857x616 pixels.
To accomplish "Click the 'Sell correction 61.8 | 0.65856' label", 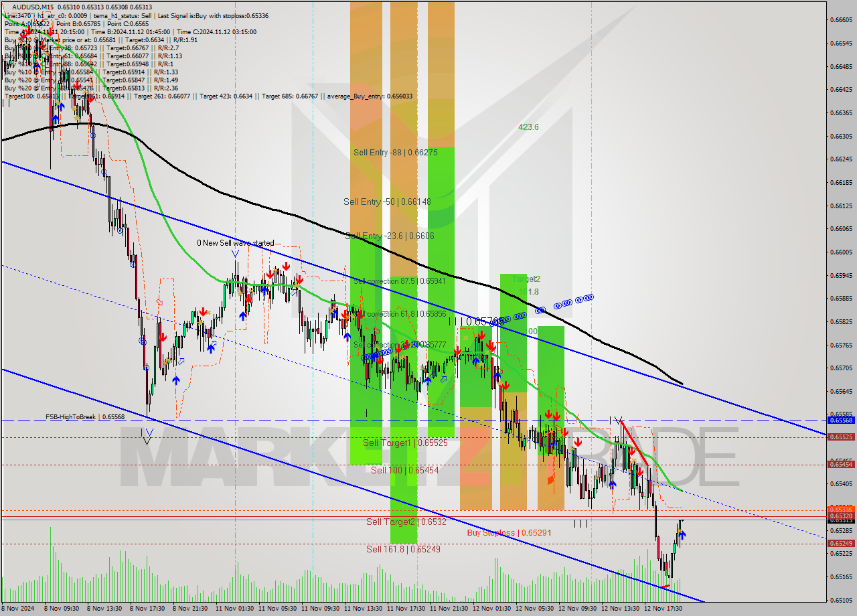I will 400,314.
